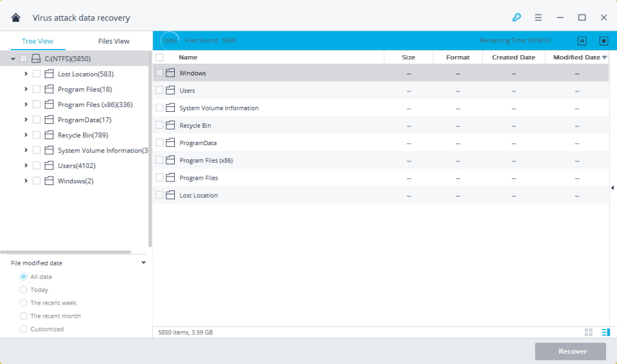Check the Windows folder checkbox in list
Screen dimensions: 617x364
coord(160,73)
